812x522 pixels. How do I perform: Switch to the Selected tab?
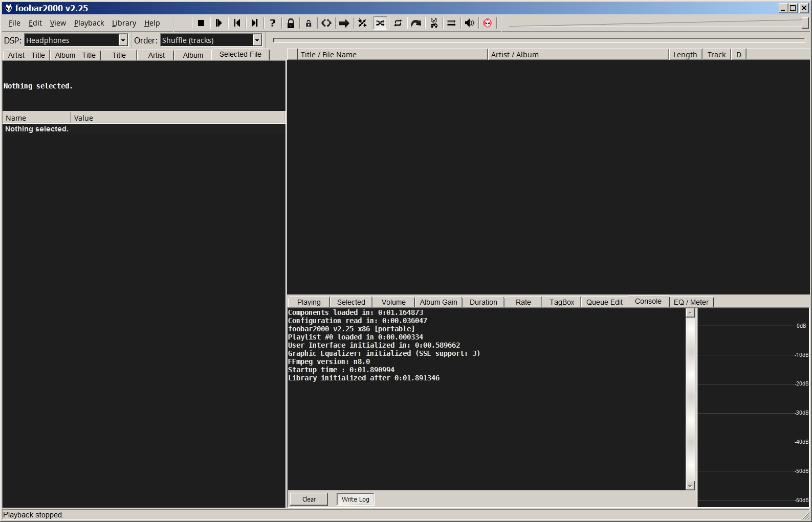tap(351, 302)
